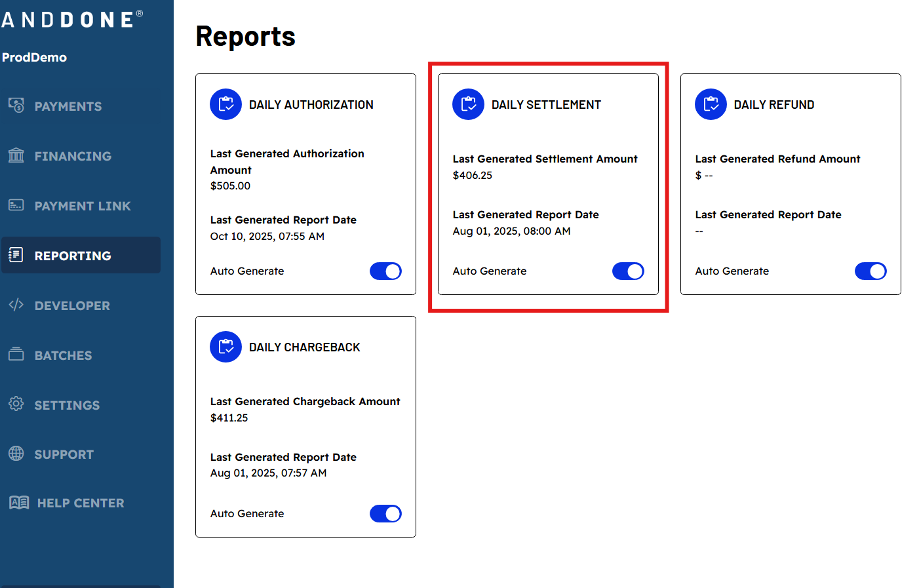
Task: Click the Daily Settlement clipboard icon
Action: pos(468,104)
